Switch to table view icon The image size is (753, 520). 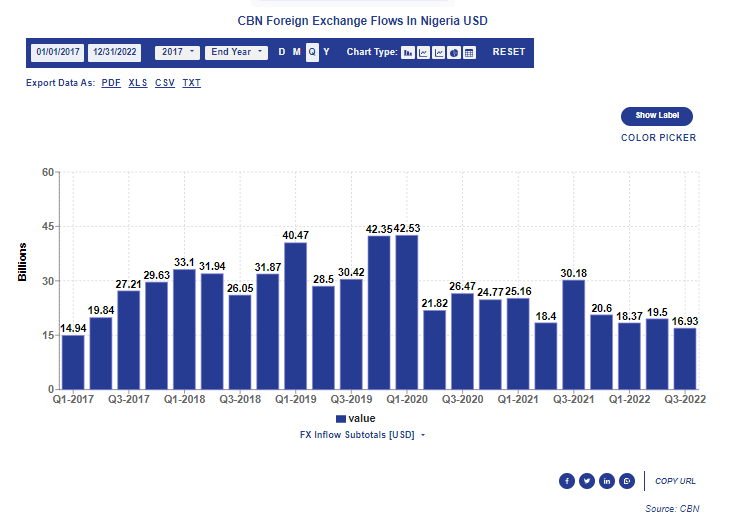click(469, 52)
